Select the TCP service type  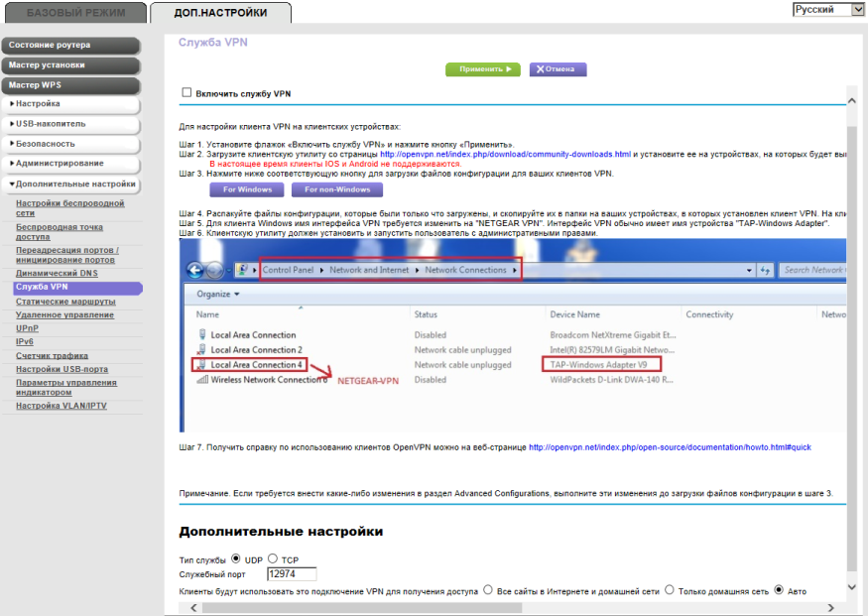click(x=273, y=559)
